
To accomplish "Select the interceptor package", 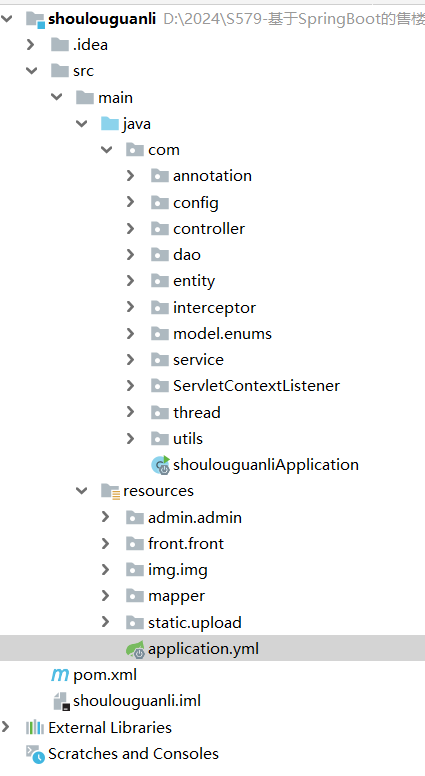I will [x=214, y=307].
